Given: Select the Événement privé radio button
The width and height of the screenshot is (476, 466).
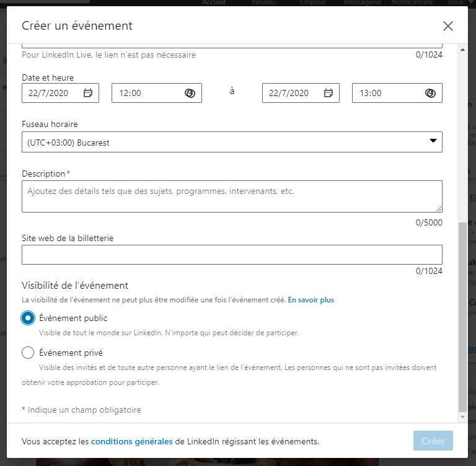Looking at the screenshot, I should (x=28, y=353).
